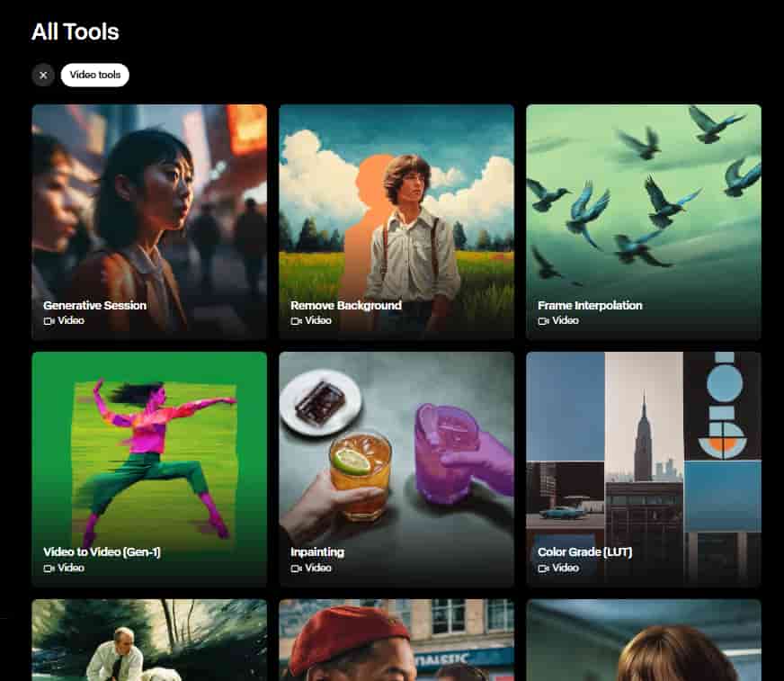Screen dimensions: 784x681
Task: Click the video camera icon under Color Grade
Action: (x=544, y=569)
